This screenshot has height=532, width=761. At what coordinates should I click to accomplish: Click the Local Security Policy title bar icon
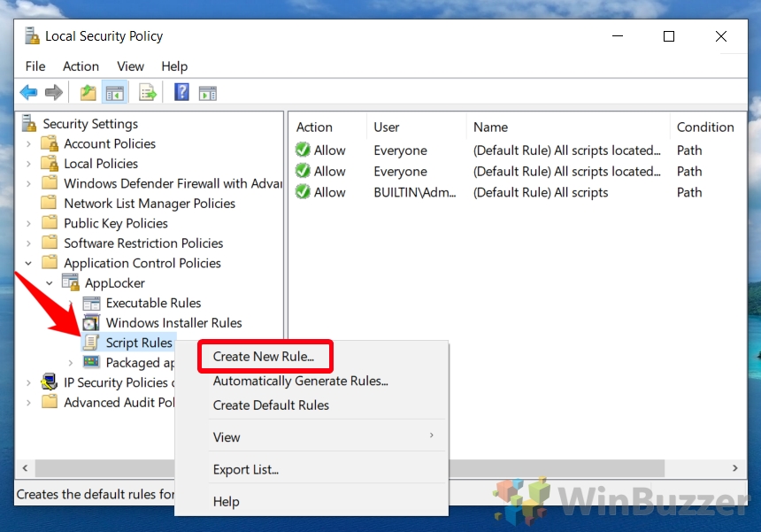click(32, 36)
